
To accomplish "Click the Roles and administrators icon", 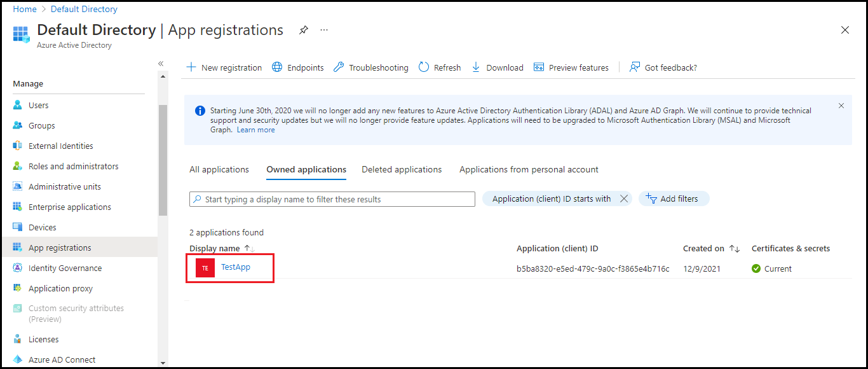I will 17,166.
